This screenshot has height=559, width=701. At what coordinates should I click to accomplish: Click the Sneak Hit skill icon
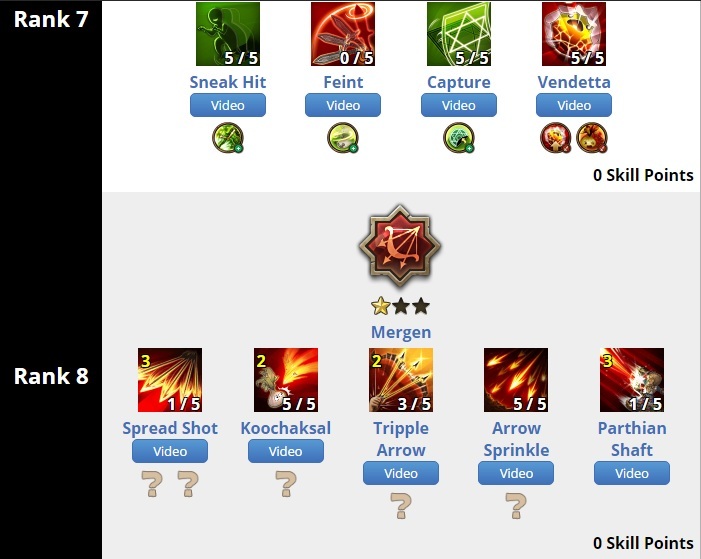[228, 34]
